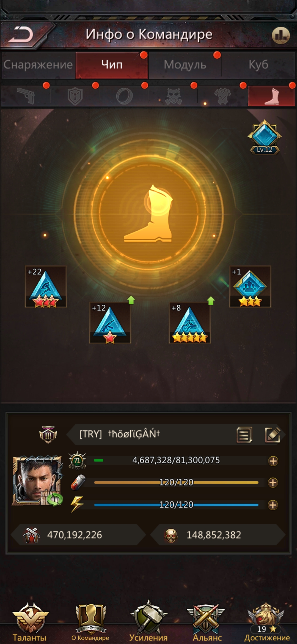Select the boot slot icon

pos(272,96)
